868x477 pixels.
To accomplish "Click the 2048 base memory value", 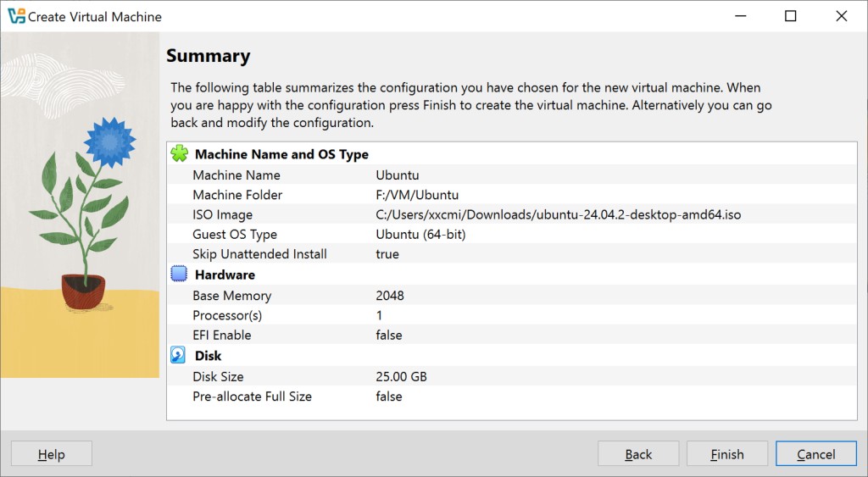I will pyautogui.click(x=390, y=296).
